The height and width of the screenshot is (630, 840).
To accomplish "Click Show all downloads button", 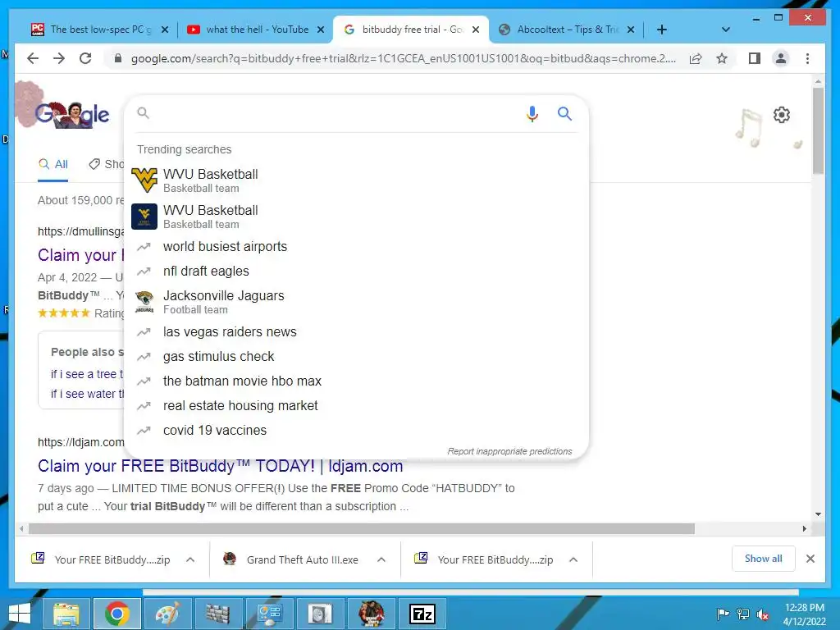I will [x=764, y=559].
